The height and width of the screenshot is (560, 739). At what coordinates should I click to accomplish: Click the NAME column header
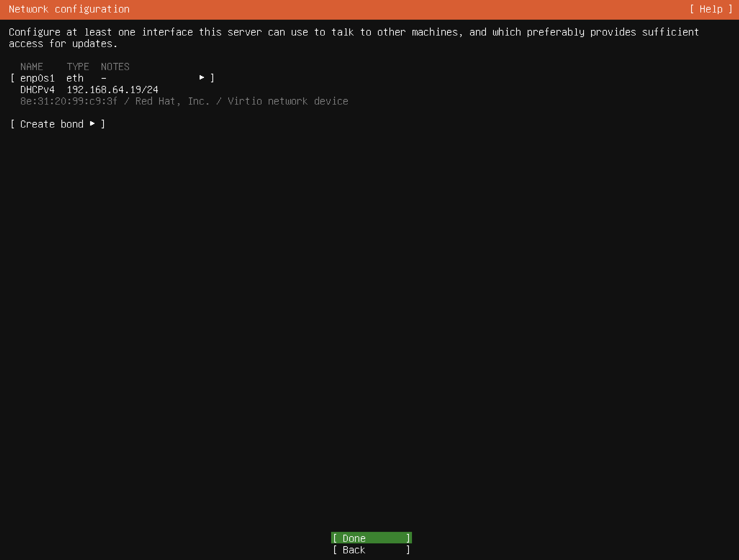(31, 67)
